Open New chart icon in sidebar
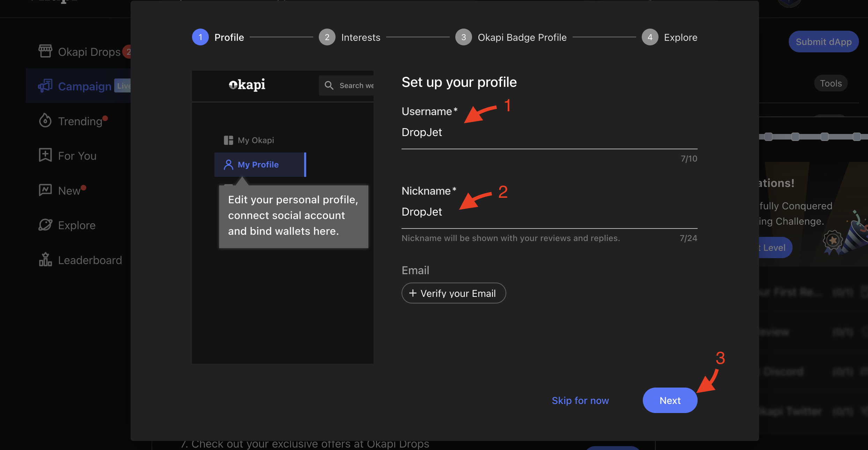Viewport: 868px width, 450px height. (45, 190)
